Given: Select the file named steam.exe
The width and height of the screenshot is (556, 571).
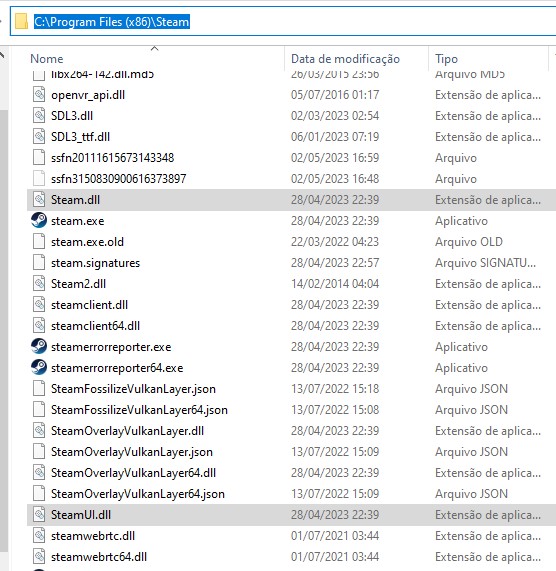Looking at the screenshot, I should (x=78, y=221).
